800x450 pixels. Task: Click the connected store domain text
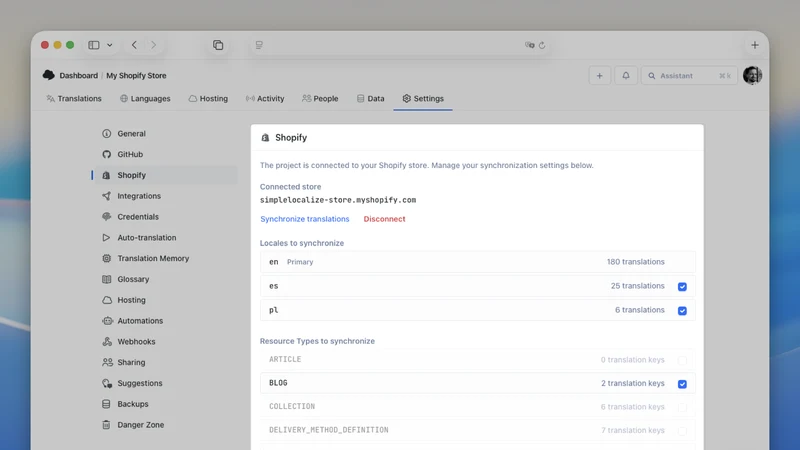click(x=338, y=200)
